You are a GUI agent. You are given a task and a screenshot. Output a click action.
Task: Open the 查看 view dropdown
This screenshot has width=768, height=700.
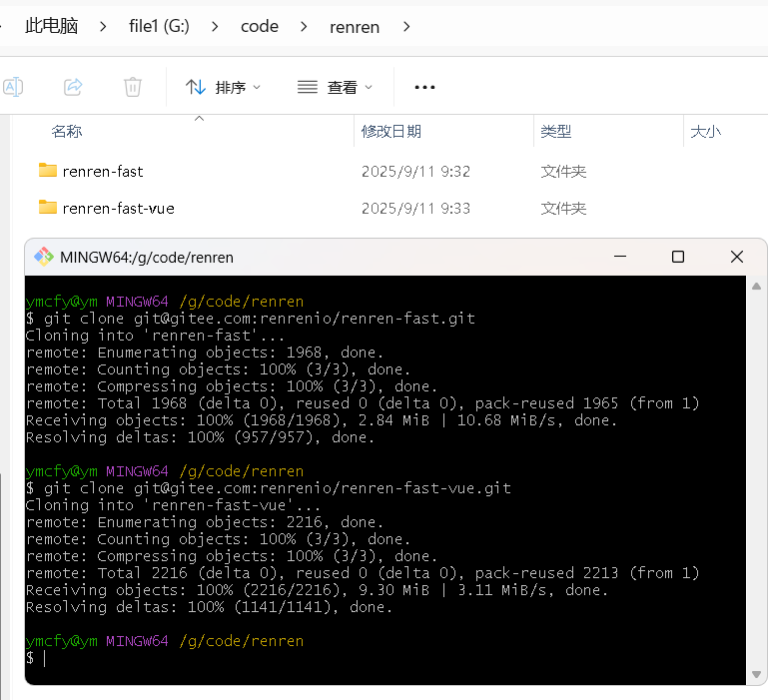tap(335, 87)
